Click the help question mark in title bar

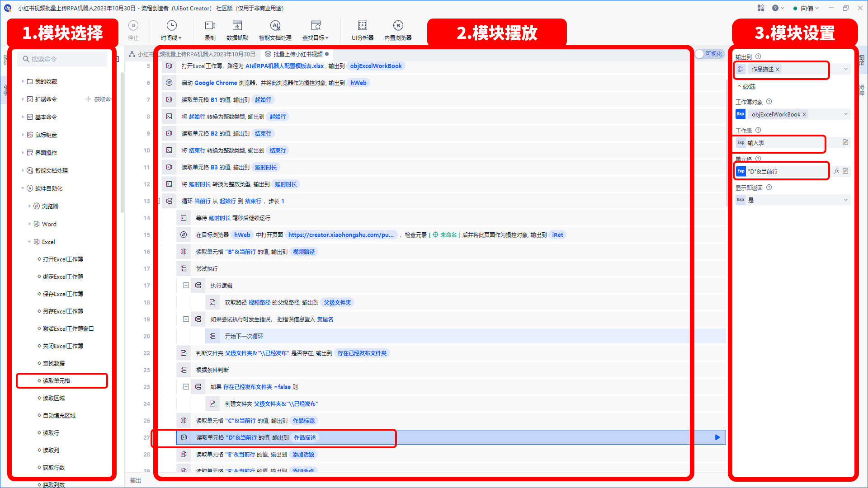tap(775, 8)
